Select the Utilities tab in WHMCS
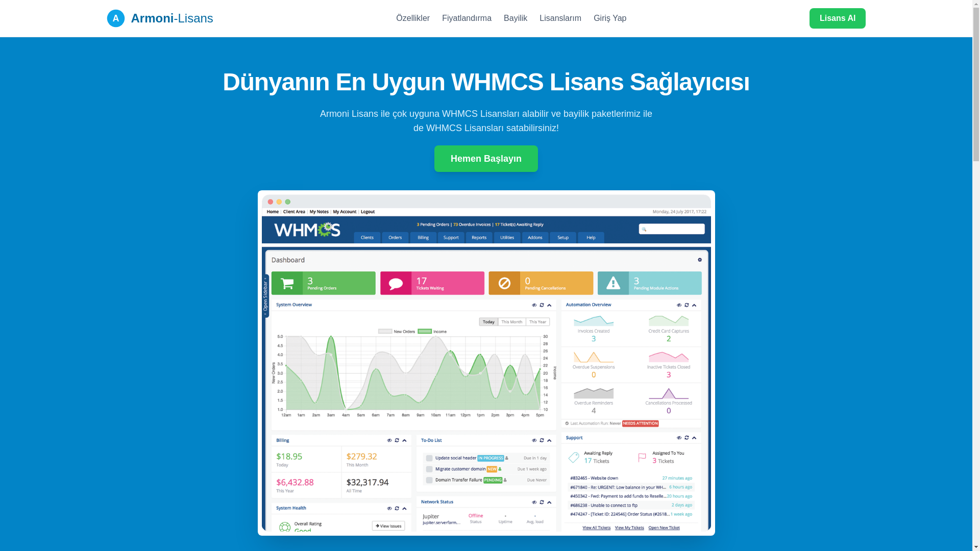The height and width of the screenshot is (551, 980). point(507,238)
